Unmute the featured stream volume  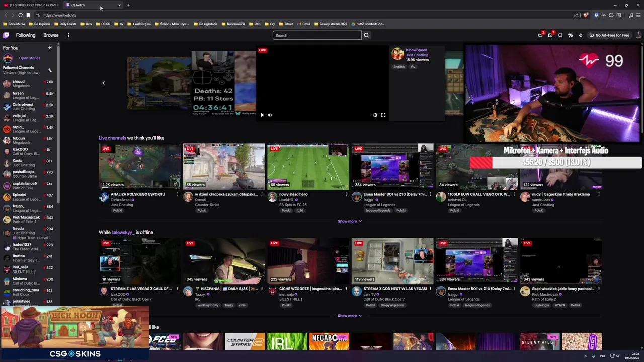pos(270,115)
